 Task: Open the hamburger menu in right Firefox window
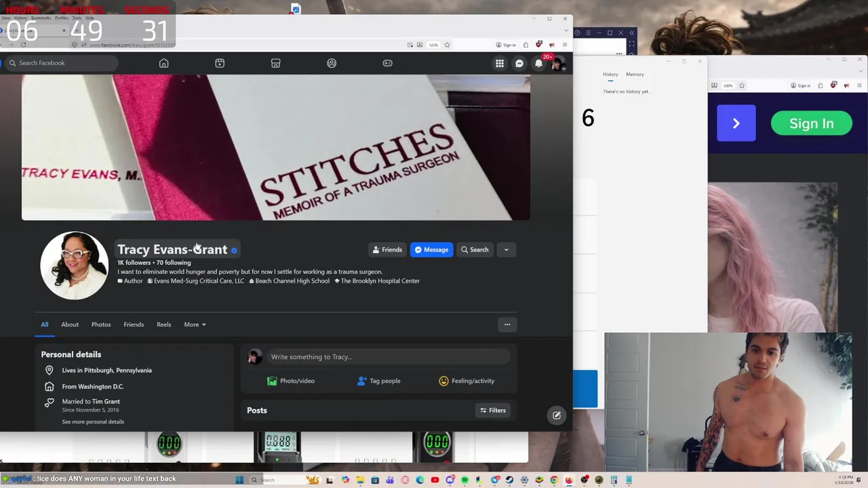859,85
